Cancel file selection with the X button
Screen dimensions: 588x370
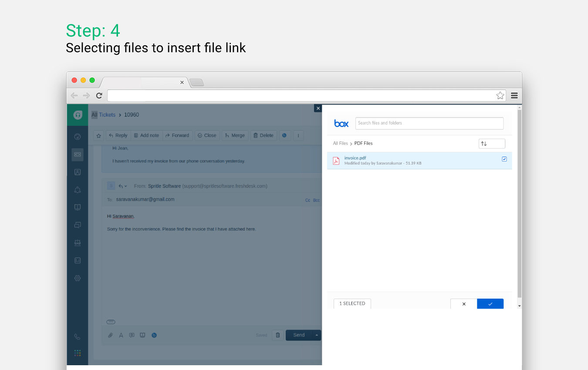click(x=463, y=304)
